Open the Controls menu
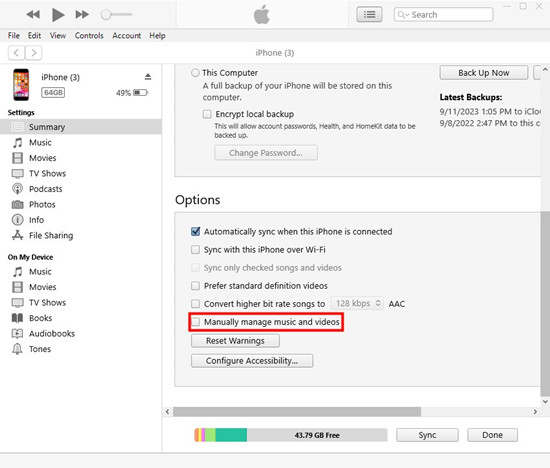The height and width of the screenshot is (468, 550). coord(89,35)
